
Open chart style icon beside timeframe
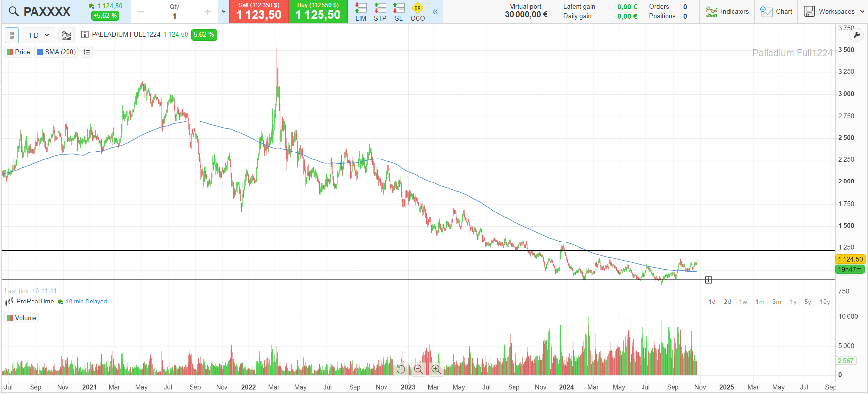click(x=66, y=35)
